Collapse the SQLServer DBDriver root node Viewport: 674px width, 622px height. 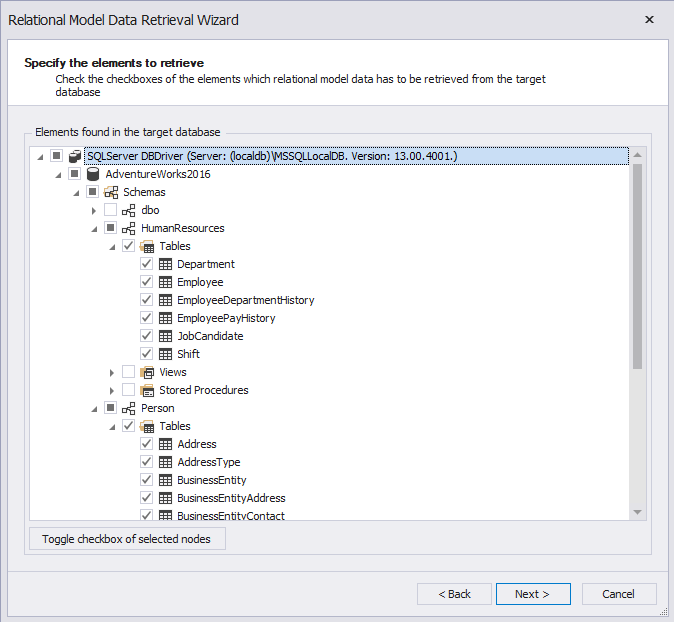[x=40, y=157]
